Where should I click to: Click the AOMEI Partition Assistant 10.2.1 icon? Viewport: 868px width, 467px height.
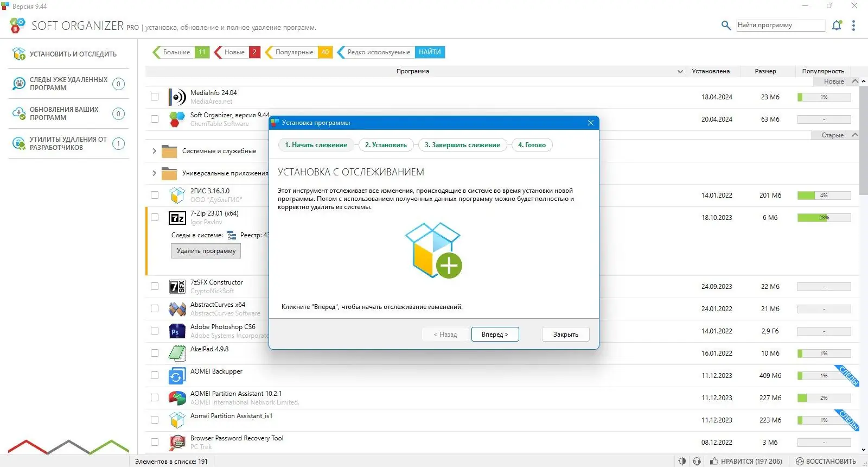(x=177, y=398)
